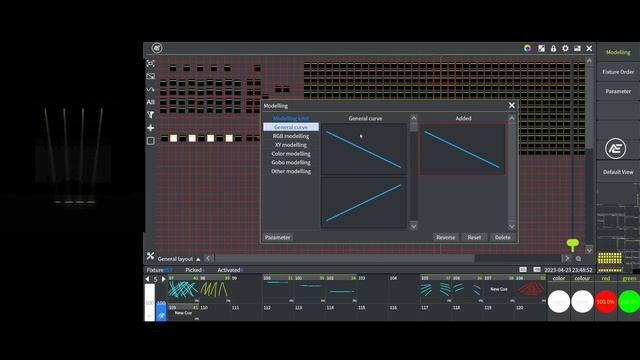Screen dimensions: 640x360
Task: Choose the ascending General curve thumbnail
Action: coord(363,202)
